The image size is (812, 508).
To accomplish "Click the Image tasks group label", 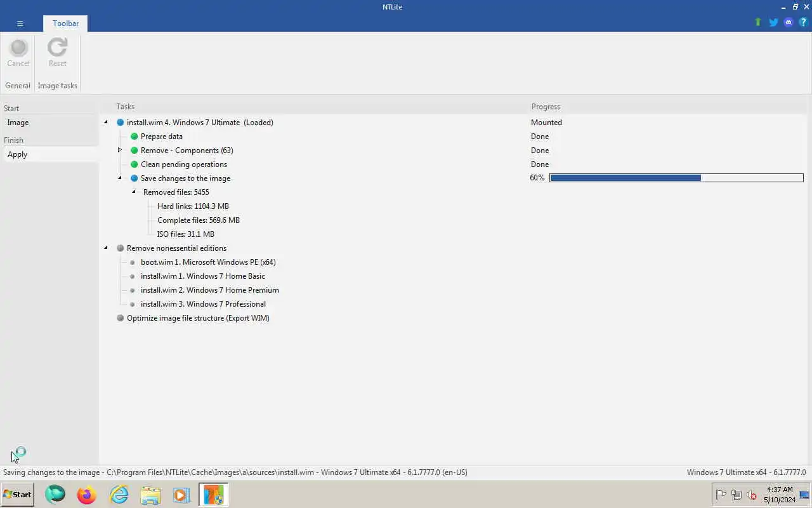I will [x=57, y=86].
